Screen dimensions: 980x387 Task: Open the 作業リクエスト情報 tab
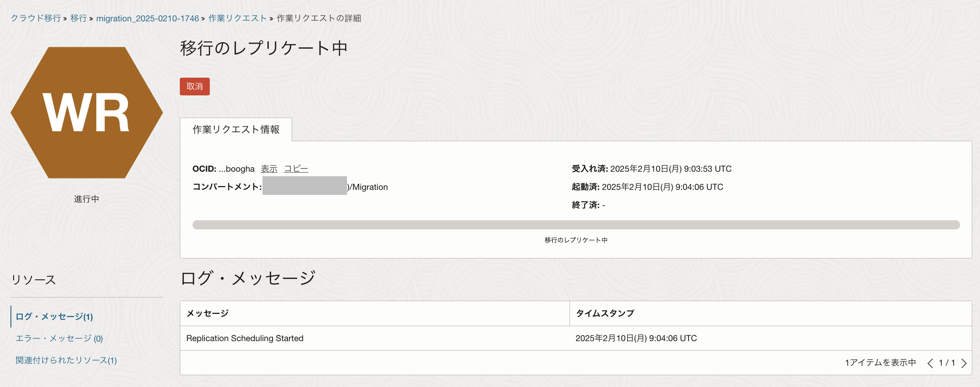(x=236, y=129)
